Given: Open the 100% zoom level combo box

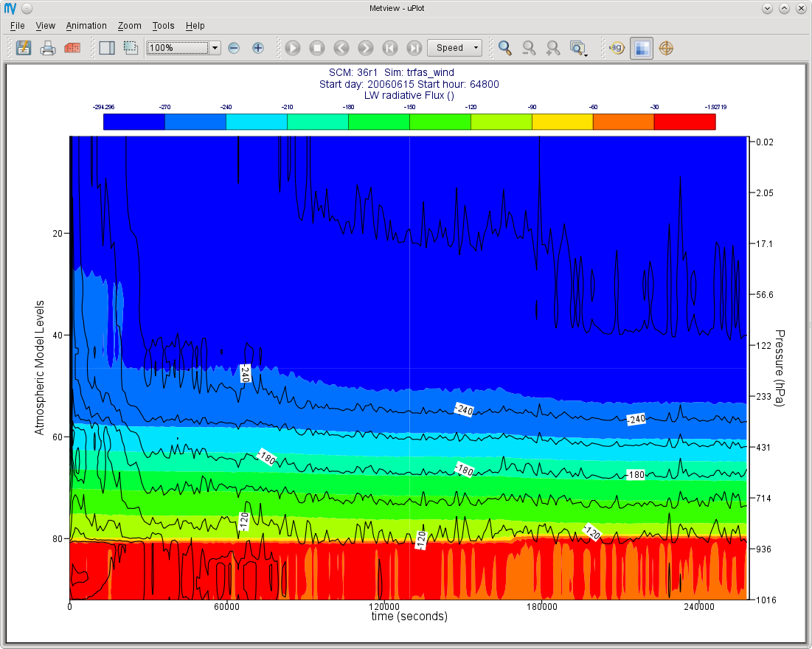Looking at the screenshot, I should (215, 48).
